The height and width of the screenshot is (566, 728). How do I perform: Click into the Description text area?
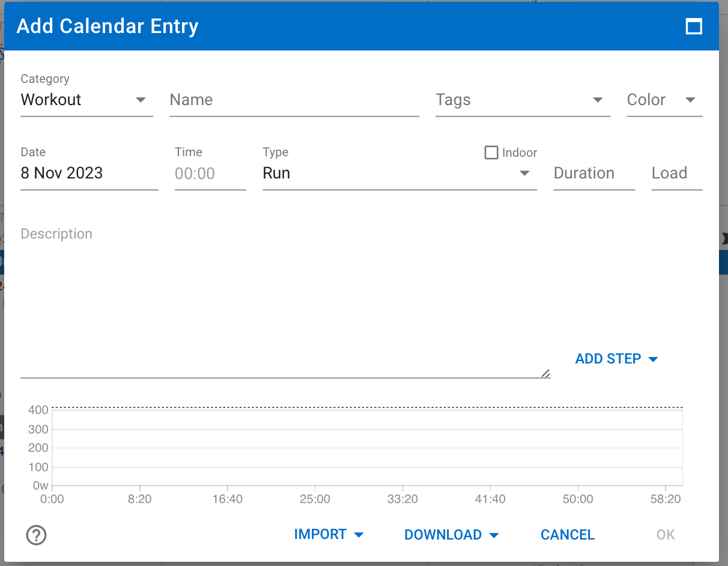(285, 300)
